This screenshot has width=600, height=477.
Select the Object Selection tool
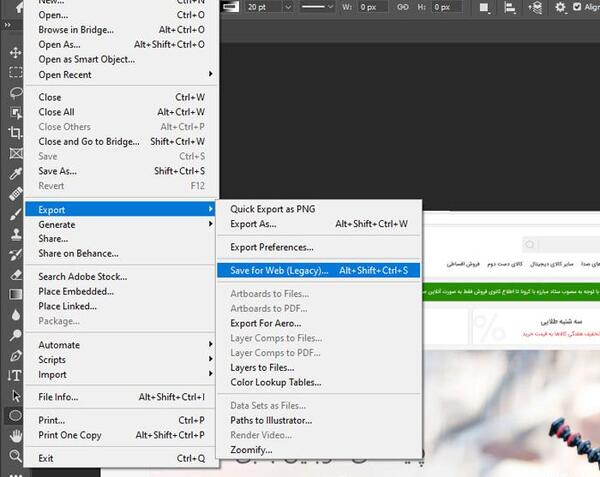15,112
